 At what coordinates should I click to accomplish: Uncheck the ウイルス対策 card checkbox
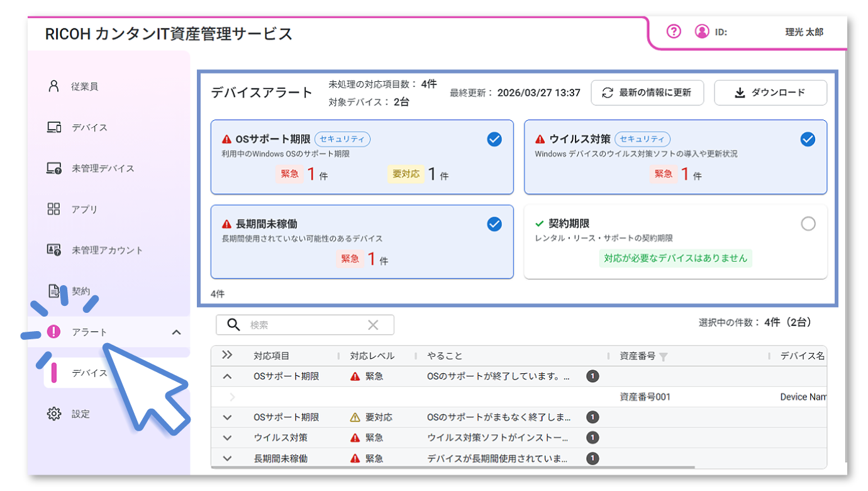(x=808, y=139)
